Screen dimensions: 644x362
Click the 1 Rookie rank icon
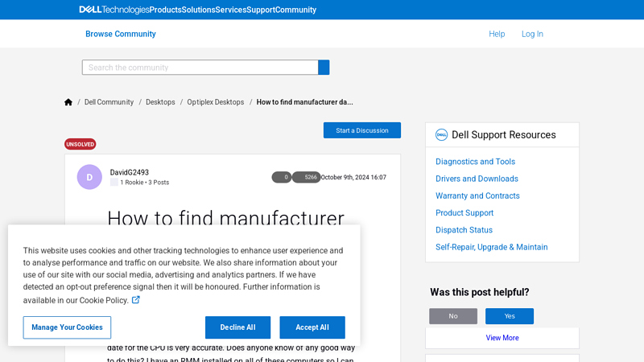pos(114,183)
